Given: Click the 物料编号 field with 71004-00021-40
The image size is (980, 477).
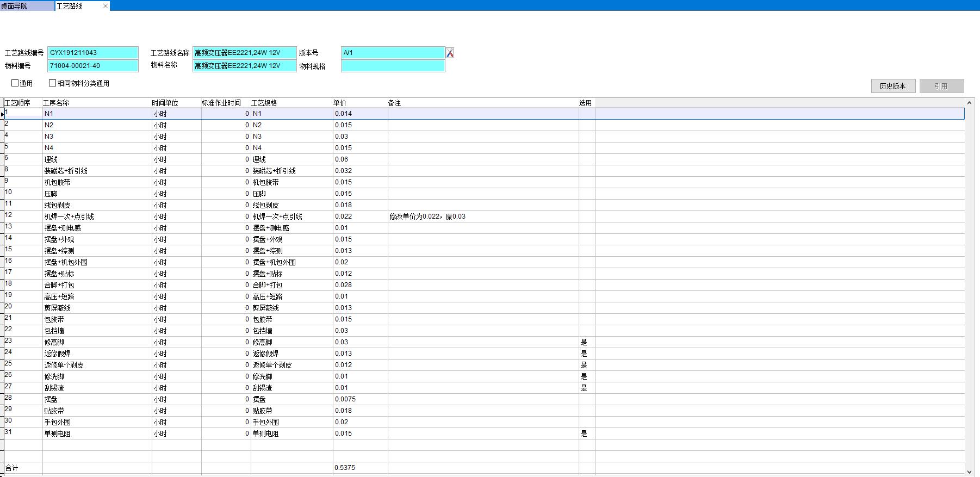Looking at the screenshot, I should pos(93,66).
